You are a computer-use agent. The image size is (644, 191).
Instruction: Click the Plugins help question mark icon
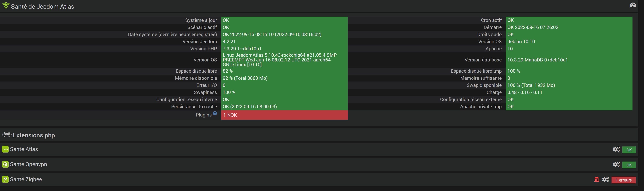[215, 113]
